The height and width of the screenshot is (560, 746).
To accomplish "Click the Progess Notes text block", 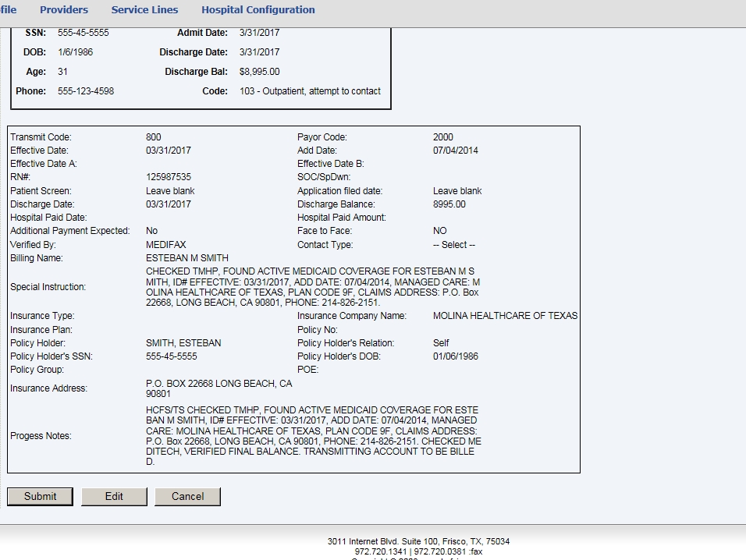I will click(x=313, y=435).
